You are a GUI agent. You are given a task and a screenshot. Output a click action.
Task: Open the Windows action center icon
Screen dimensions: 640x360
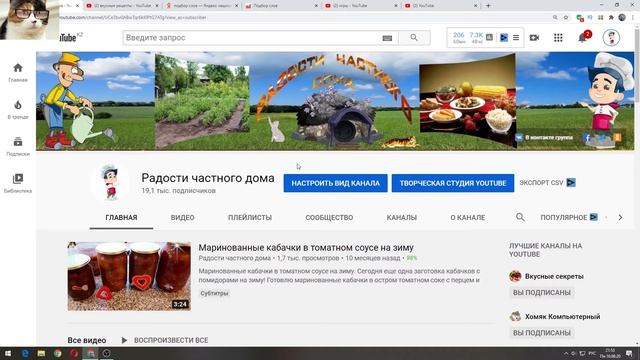coord(629,353)
